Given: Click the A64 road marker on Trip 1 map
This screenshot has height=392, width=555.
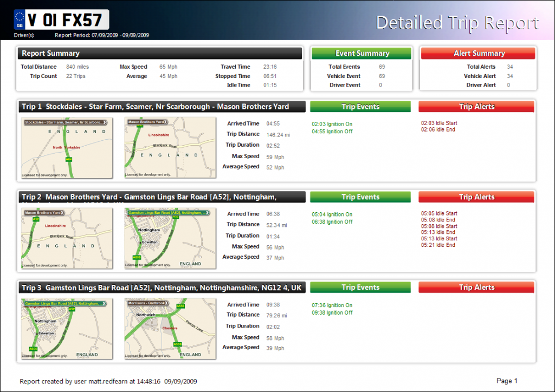Looking at the screenshot, I should [69, 160].
